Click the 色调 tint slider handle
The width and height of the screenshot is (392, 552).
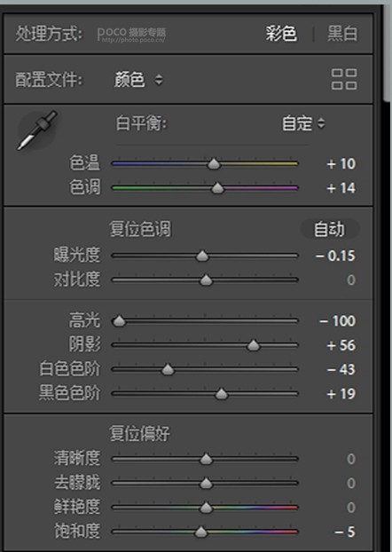(x=217, y=188)
